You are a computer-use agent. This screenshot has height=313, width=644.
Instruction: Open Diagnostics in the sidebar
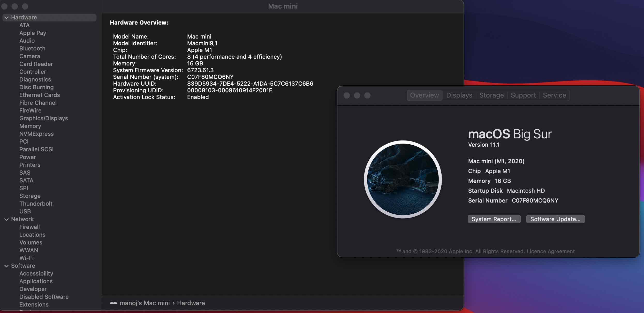coord(35,79)
